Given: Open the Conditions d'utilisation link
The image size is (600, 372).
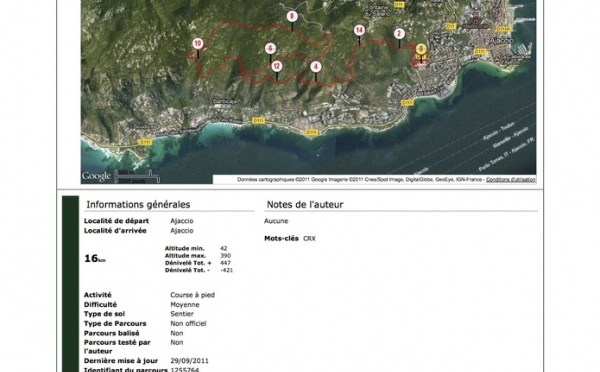Looking at the screenshot, I should coord(510,179).
